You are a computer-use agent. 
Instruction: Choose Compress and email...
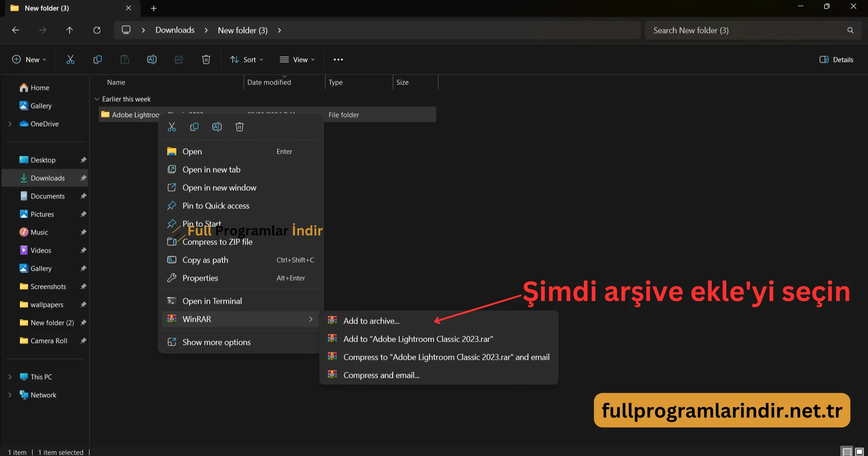(x=439, y=375)
